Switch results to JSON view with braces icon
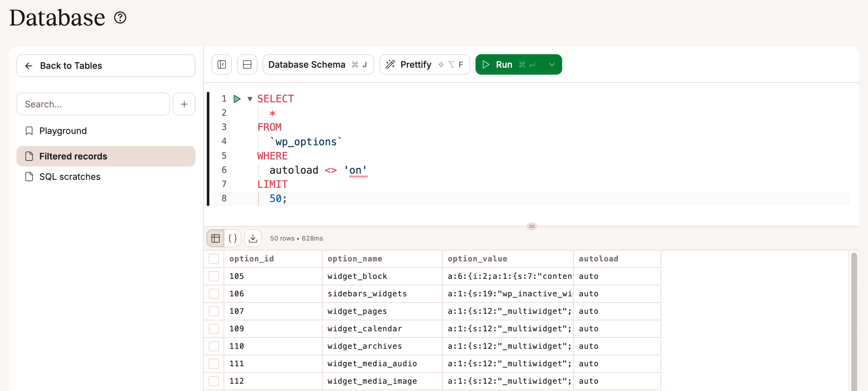The image size is (868, 391). [233, 238]
